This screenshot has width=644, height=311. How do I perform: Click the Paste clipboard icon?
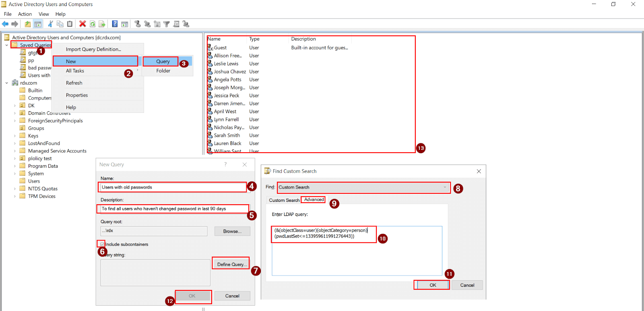pyautogui.click(x=70, y=24)
